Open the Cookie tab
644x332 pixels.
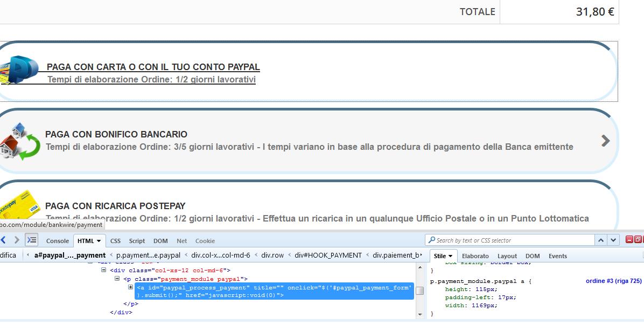point(205,241)
